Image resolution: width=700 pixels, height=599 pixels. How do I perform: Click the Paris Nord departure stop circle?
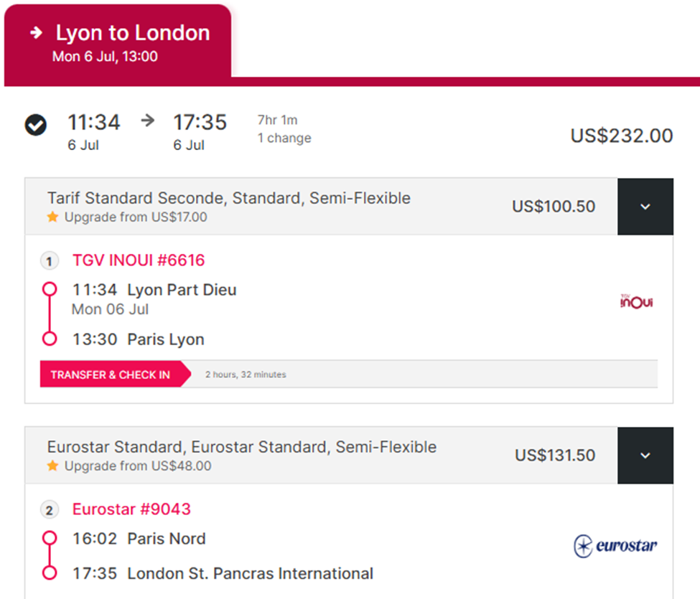(x=50, y=538)
